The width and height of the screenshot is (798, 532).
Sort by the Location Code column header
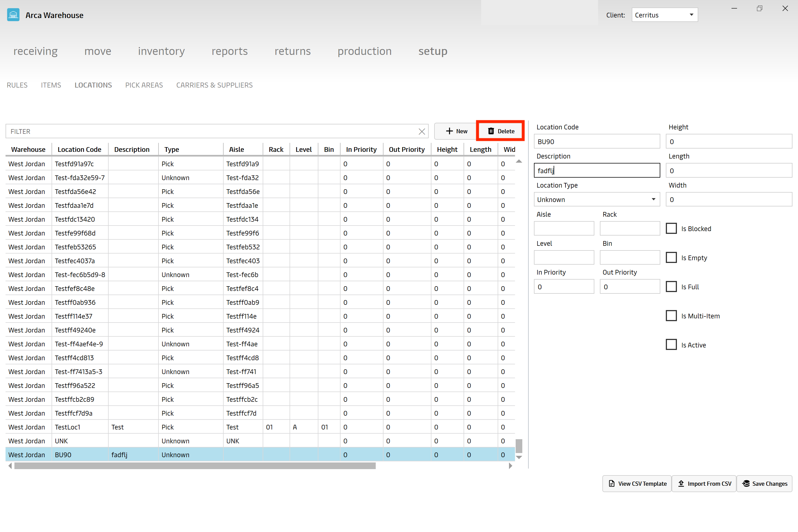pos(80,150)
